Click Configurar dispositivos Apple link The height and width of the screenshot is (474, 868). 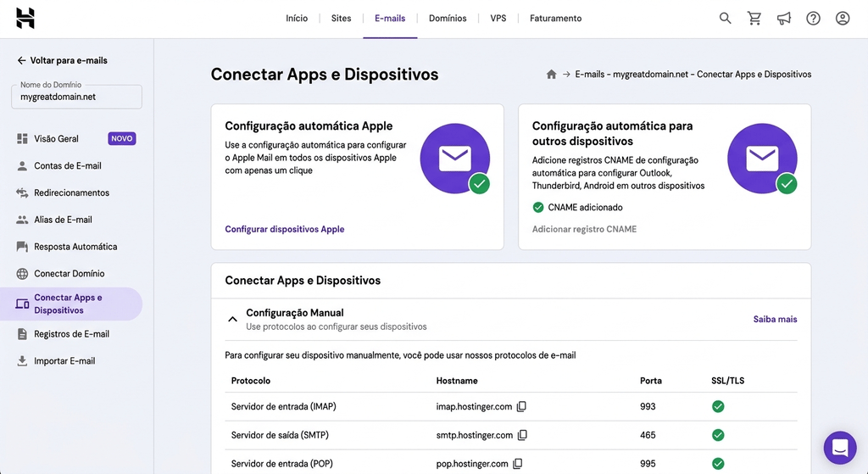pos(285,229)
